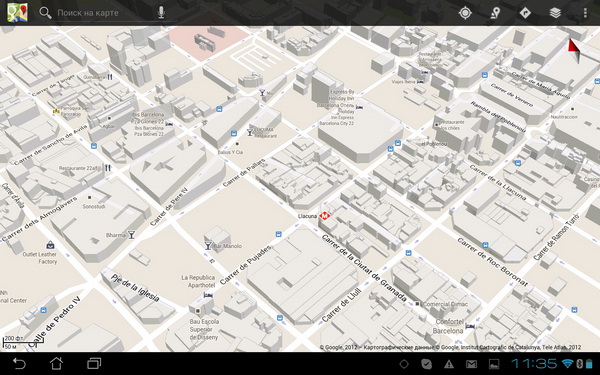Screen dimensions: 600x375
Task: Tap the Confortel Barcelona hotel label
Action: pyautogui.click(x=450, y=326)
